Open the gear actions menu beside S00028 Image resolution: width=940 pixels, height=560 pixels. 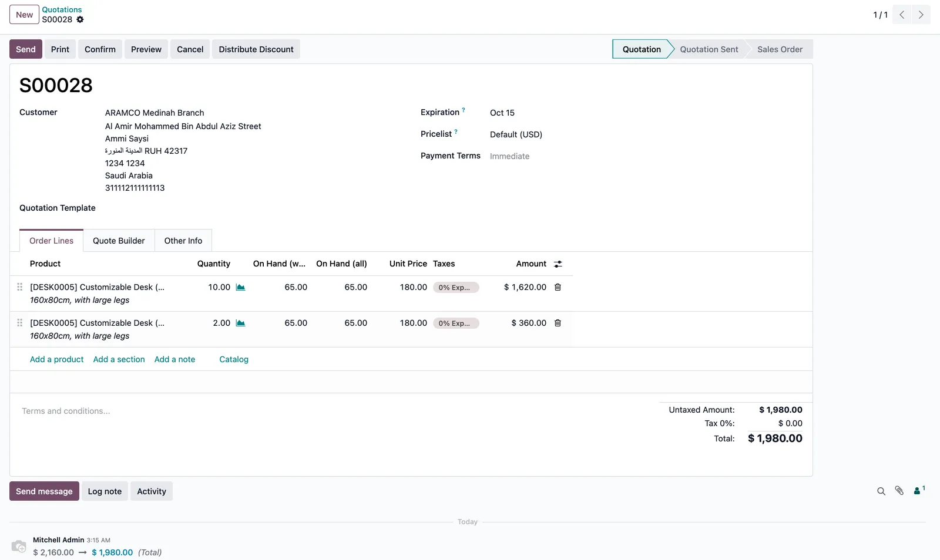click(80, 19)
